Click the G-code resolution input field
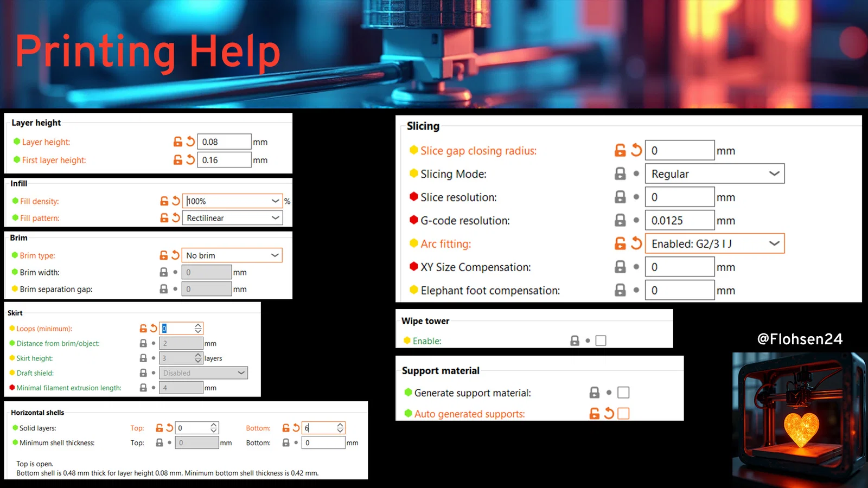 coord(679,220)
